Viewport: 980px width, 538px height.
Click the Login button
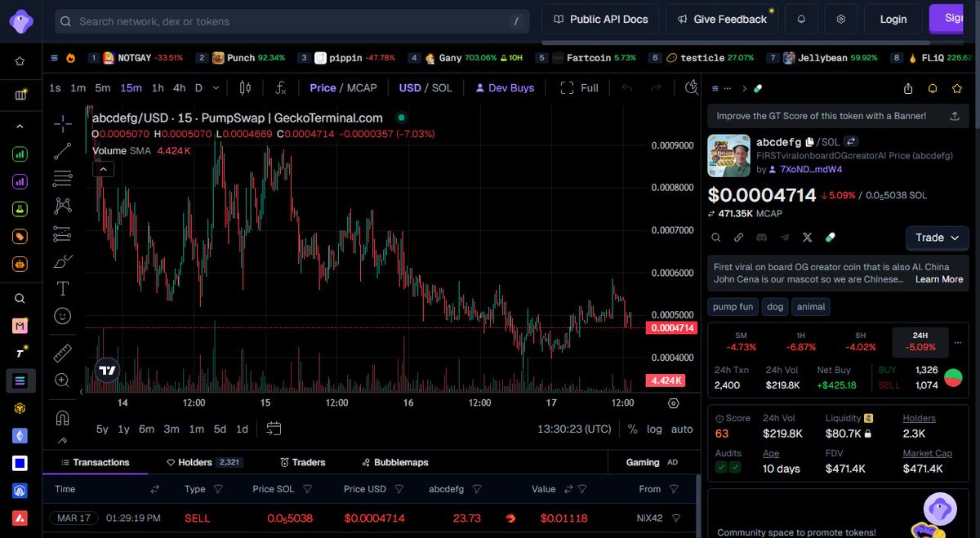point(893,19)
